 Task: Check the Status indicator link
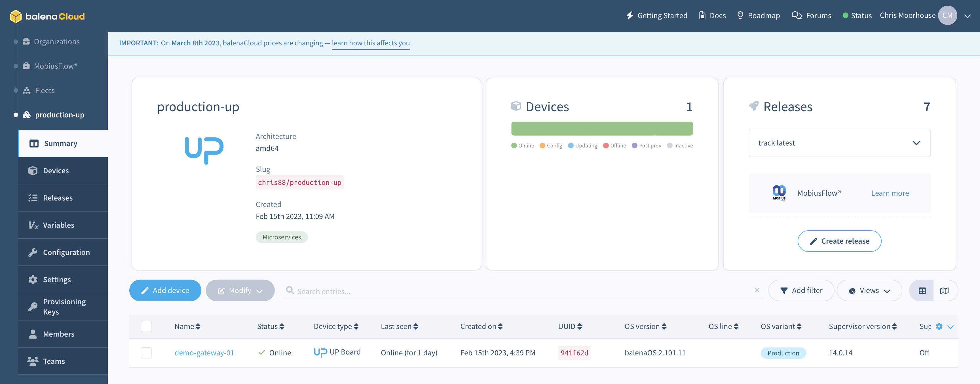pyautogui.click(x=857, y=16)
